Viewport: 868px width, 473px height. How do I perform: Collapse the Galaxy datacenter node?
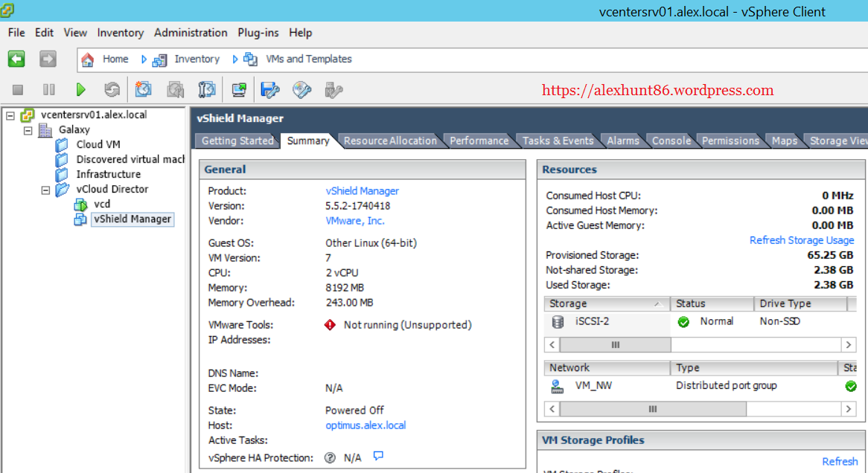[28, 130]
